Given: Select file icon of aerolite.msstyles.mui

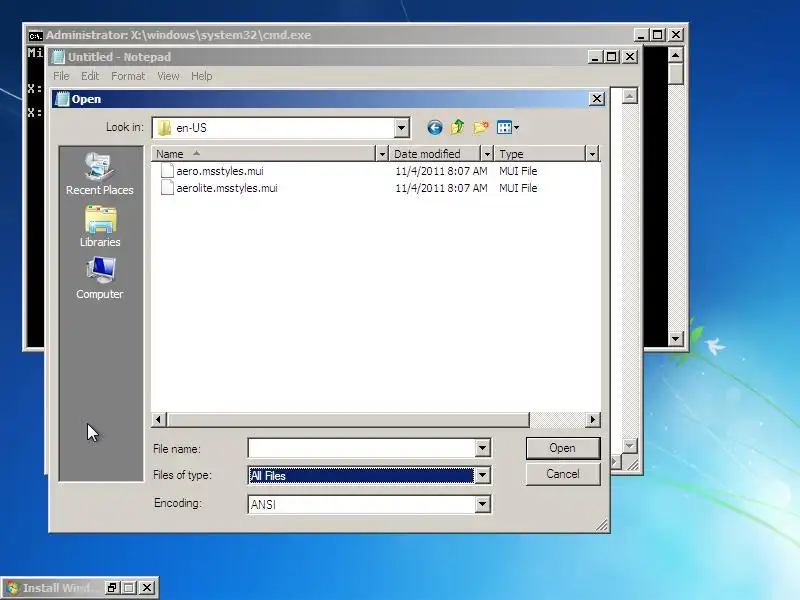Looking at the screenshot, I should tap(167, 188).
